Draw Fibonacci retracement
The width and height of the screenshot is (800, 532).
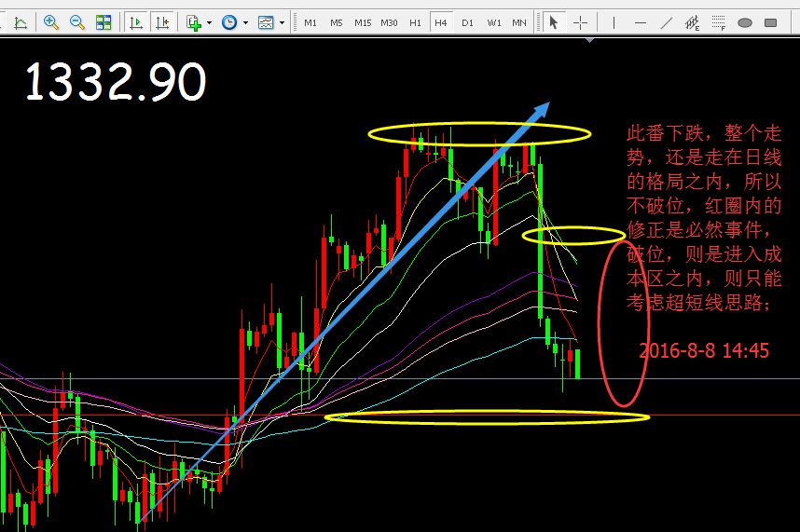718,23
